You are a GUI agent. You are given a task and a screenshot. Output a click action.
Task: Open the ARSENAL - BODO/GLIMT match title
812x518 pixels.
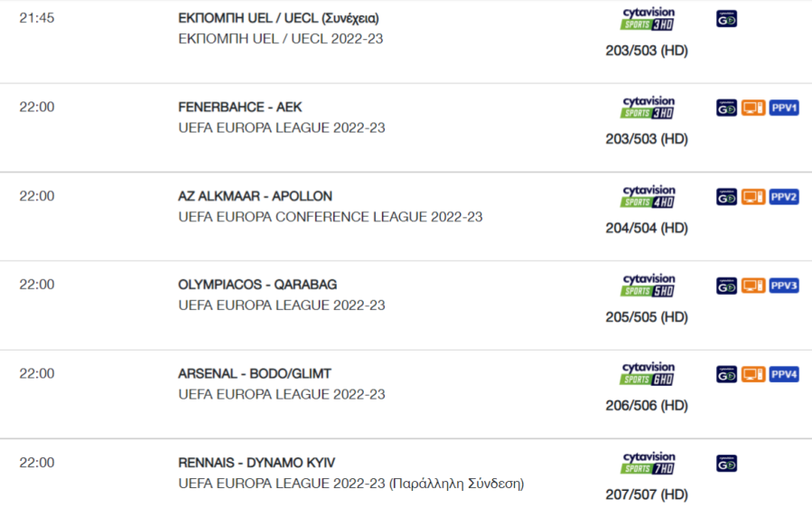[x=255, y=373]
